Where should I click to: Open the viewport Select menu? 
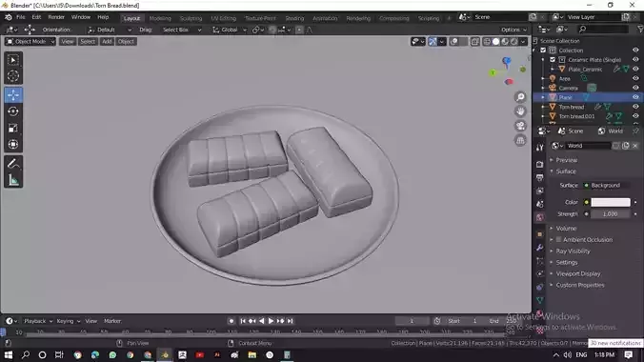point(88,42)
